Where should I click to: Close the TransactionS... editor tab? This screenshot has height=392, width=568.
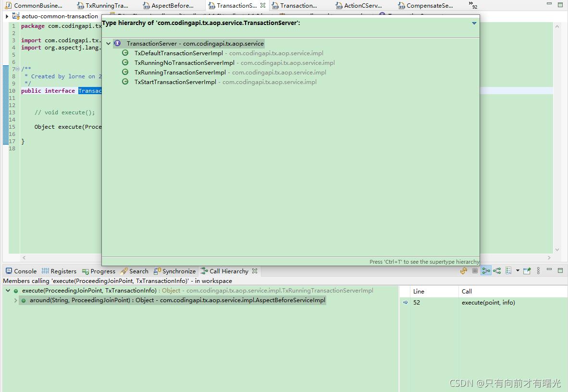[x=263, y=5]
